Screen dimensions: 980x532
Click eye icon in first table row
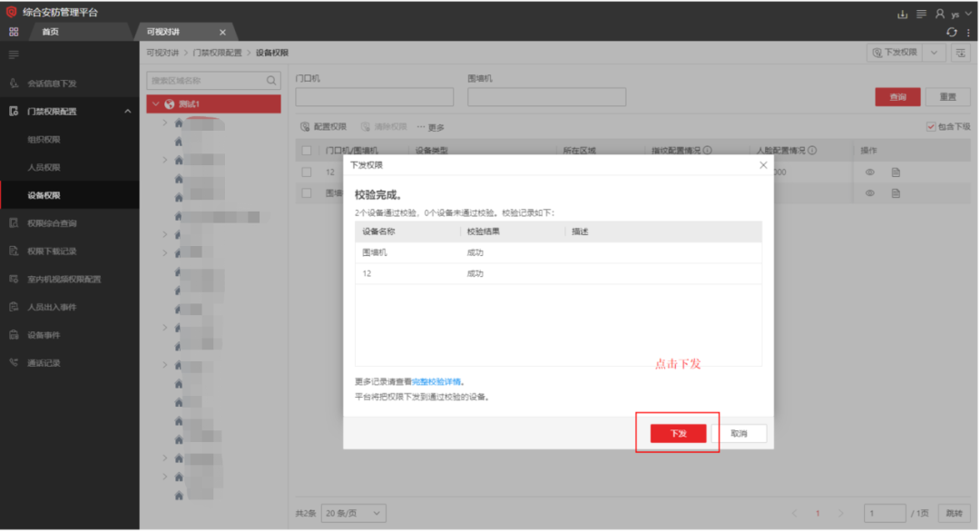tap(869, 172)
